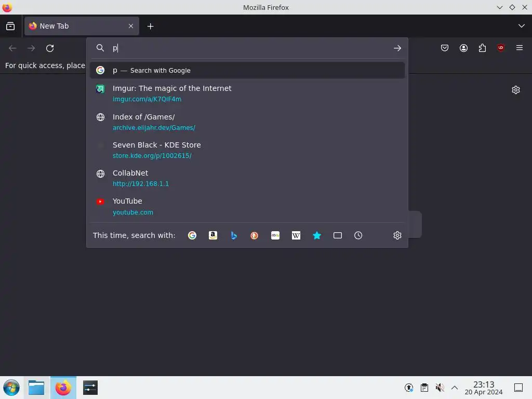Click the Firefox taskbar icon
The image size is (532, 399).
click(63, 388)
